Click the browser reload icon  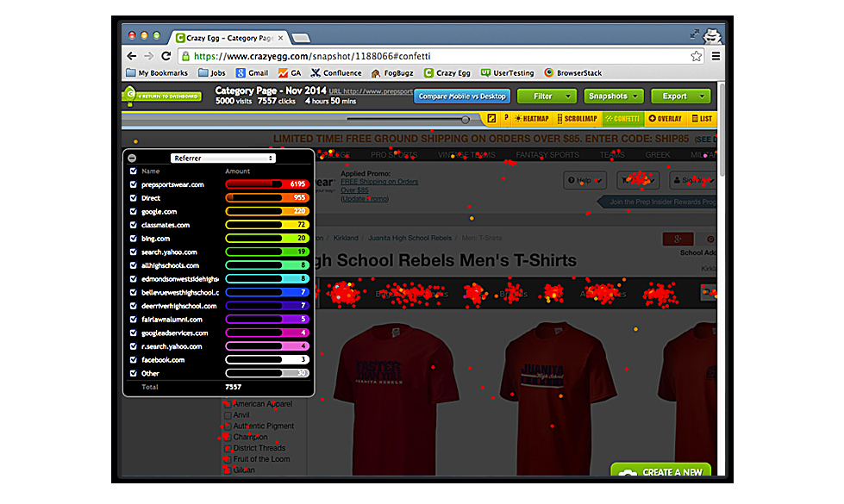[167, 56]
